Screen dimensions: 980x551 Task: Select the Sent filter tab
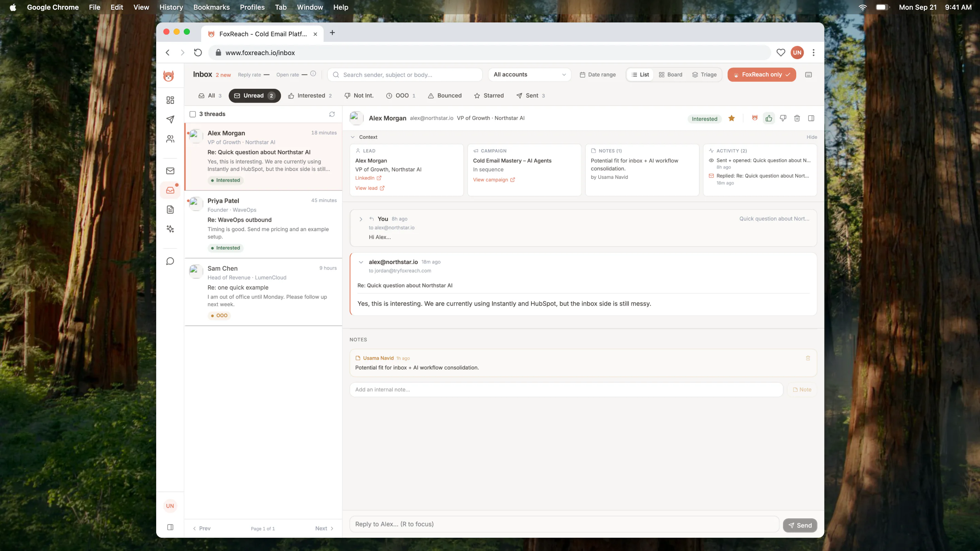pos(531,96)
